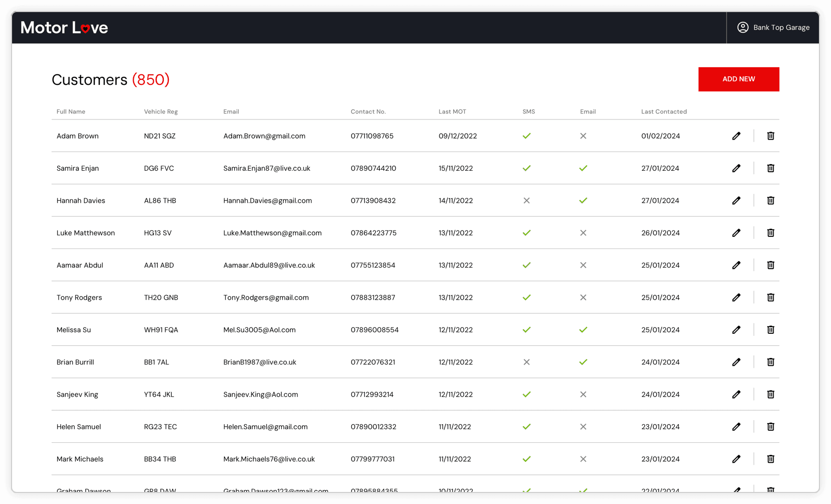
Task: Disable SMS contact for Luke Matthewson
Action: pos(527,233)
